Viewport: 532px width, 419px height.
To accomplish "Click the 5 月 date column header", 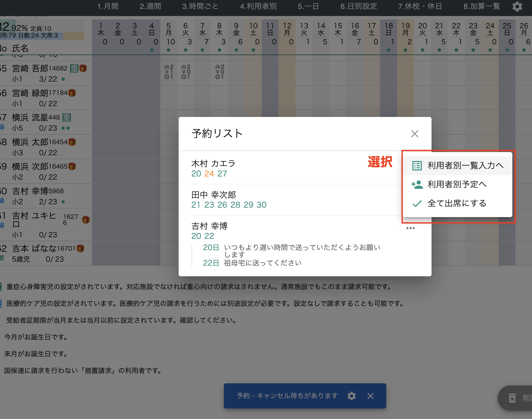I will (169, 29).
